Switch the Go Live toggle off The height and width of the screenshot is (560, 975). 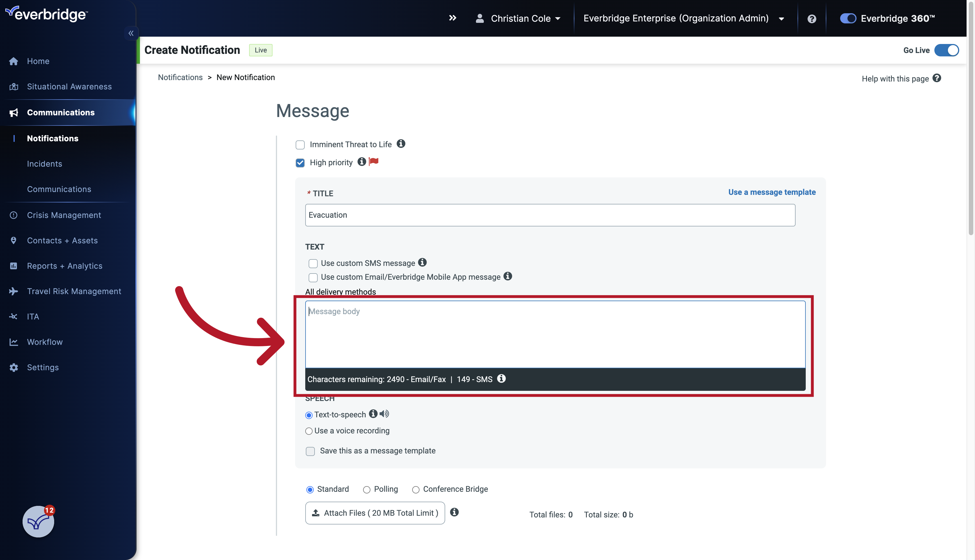(x=947, y=50)
